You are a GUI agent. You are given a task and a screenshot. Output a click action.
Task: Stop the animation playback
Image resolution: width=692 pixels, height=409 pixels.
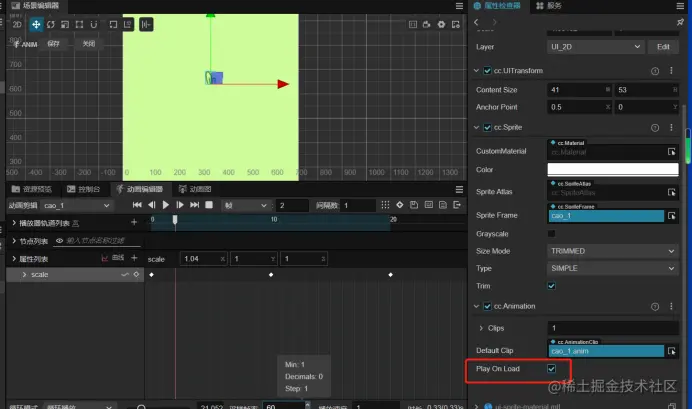click(x=209, y=205)
